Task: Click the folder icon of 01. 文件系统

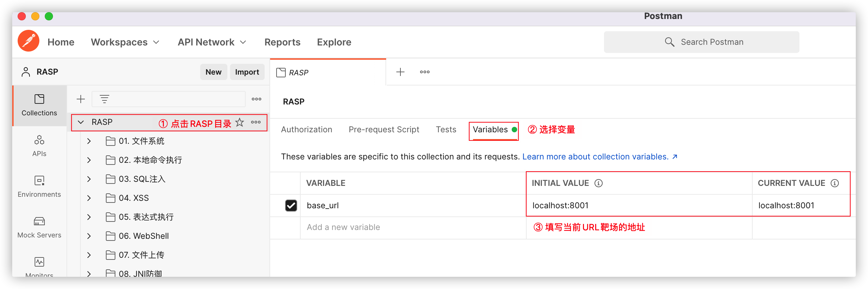Action: [110, 141]
